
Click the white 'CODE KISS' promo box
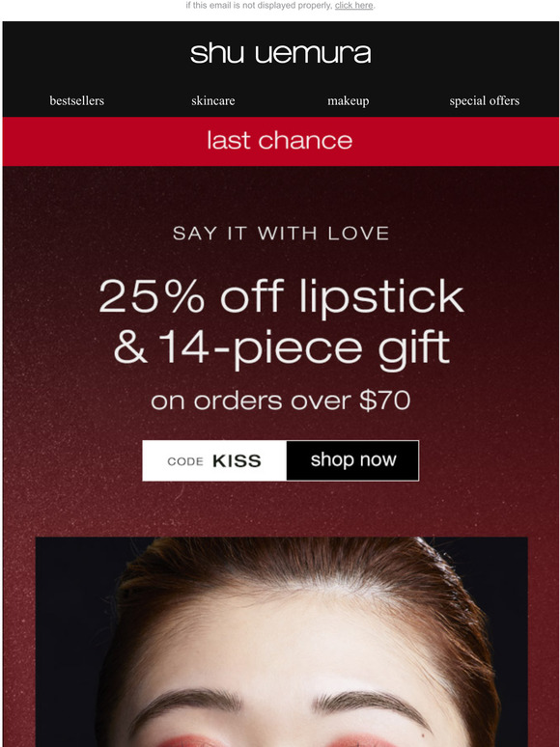214,460
